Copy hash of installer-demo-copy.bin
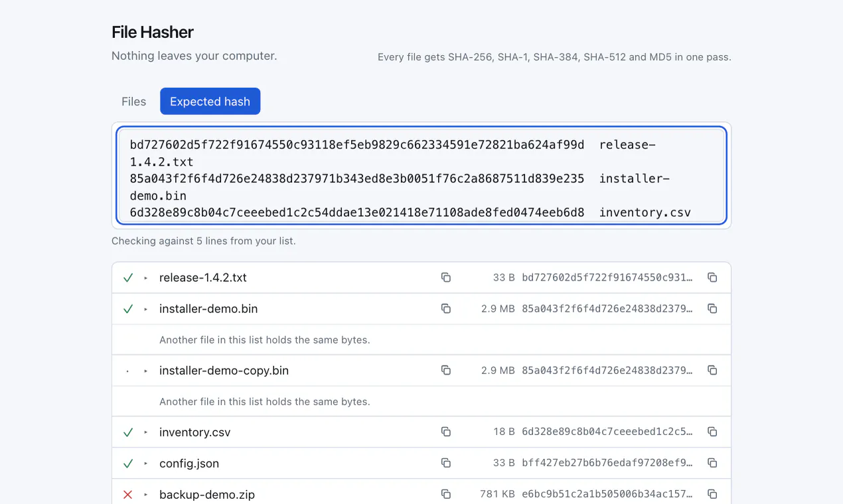This screenshot has height=504, width=843. [712, 370]
